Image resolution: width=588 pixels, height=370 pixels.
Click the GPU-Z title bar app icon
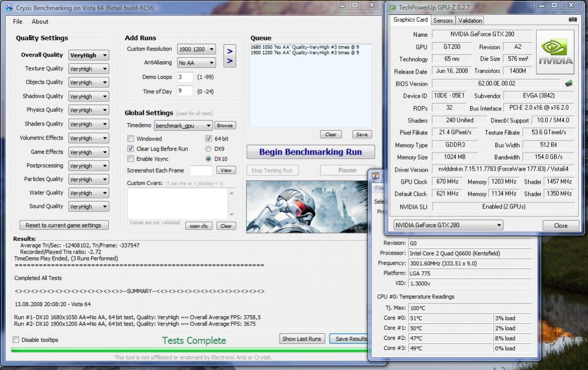tap(392, 7)
